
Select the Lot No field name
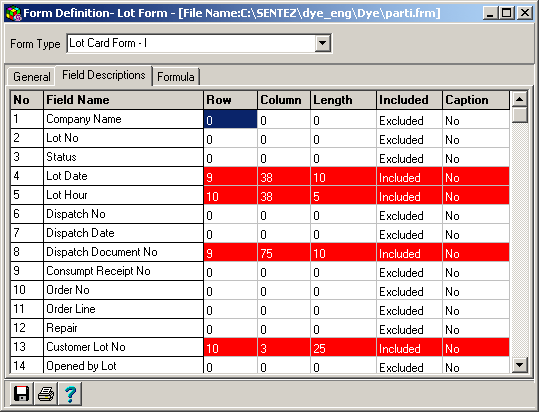pos(123,138)
